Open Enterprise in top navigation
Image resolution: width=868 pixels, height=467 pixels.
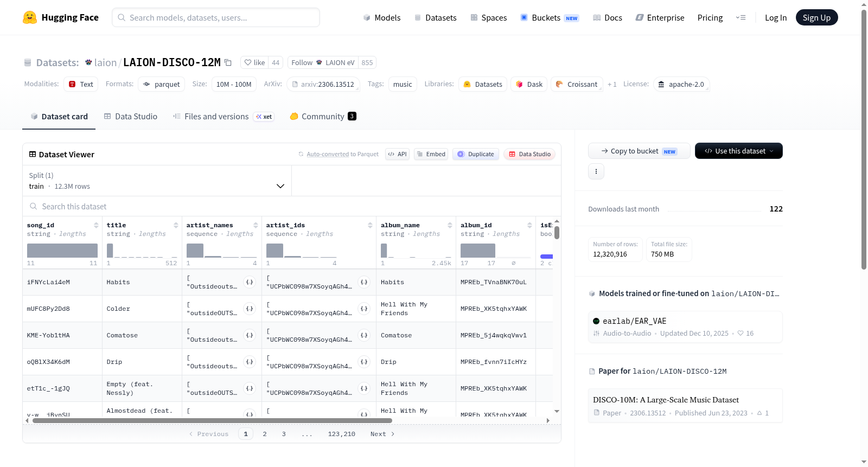coord(660,17)
